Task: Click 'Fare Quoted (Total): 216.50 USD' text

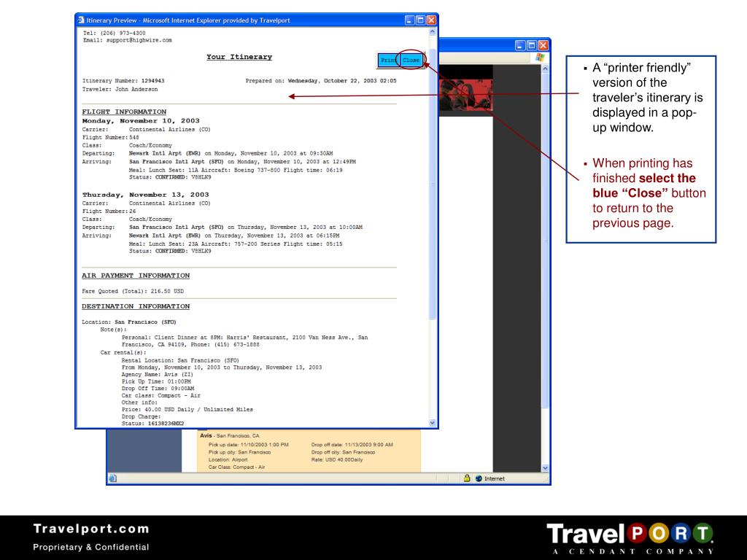Action: [133, 291]
